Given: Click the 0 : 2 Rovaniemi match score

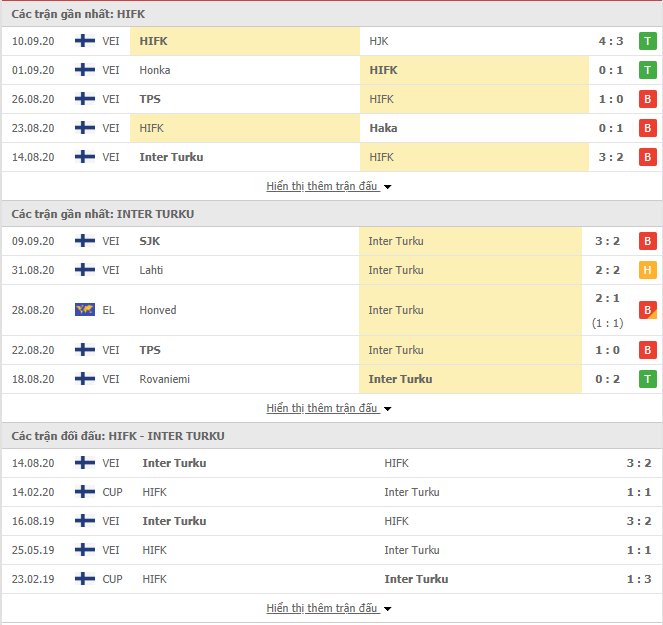Looking at the screenshot, I should point(609,379).
